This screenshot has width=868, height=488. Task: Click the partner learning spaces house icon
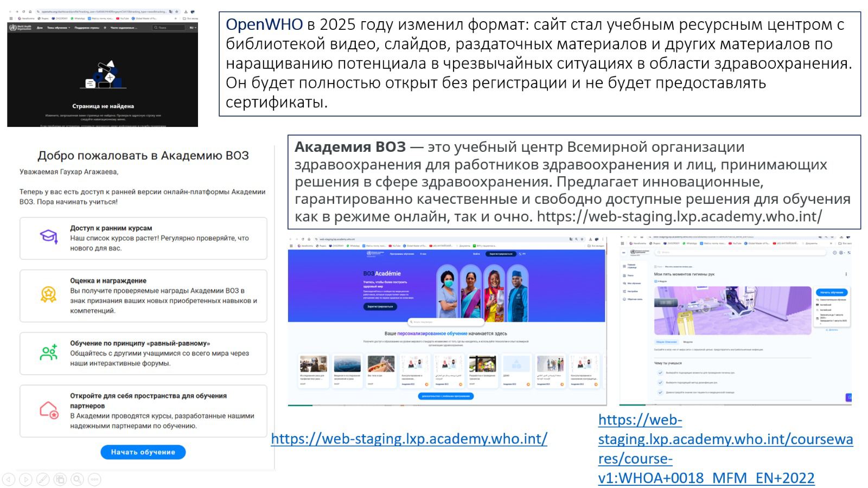point(49,410)
